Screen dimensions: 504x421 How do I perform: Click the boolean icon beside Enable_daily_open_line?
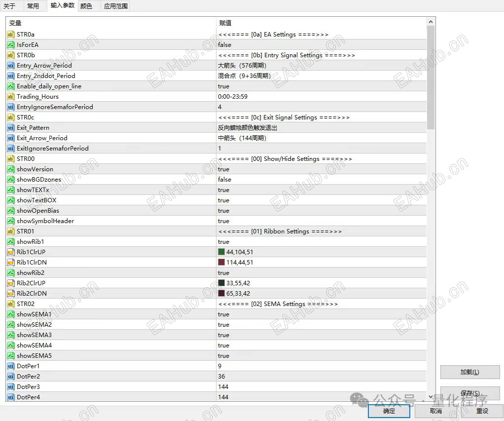click(x=11, y=86)
